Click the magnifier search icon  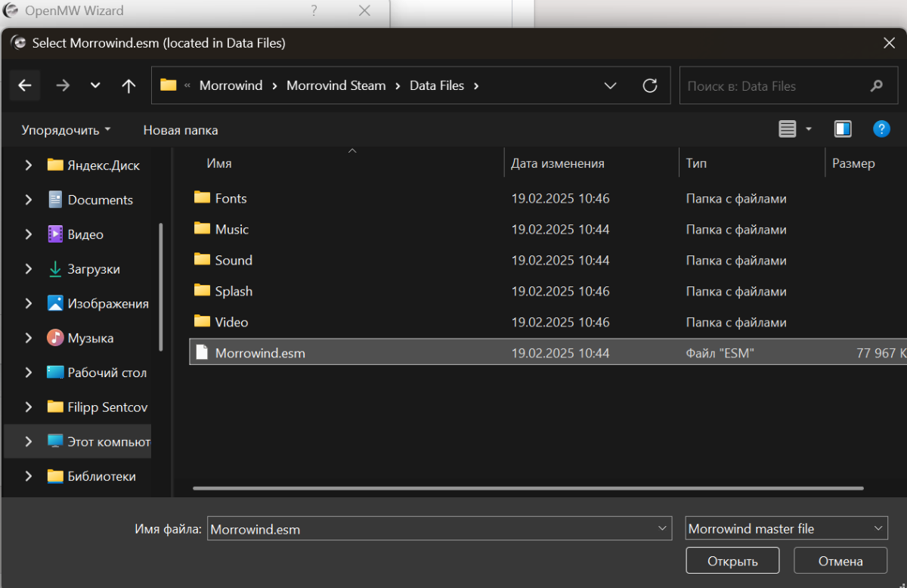877,85
